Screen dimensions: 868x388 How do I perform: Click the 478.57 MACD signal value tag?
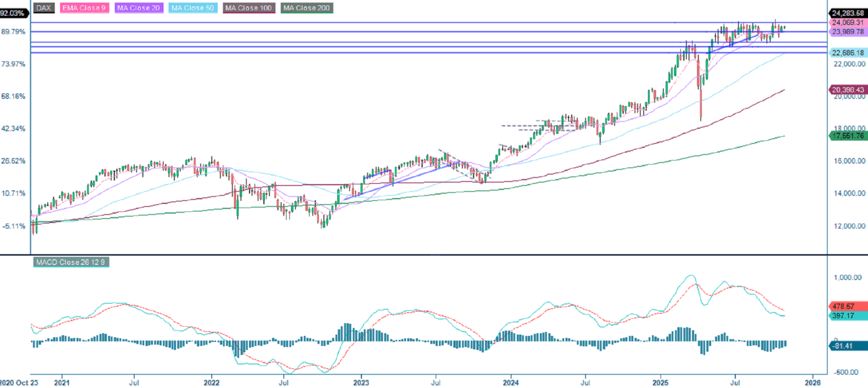pyautogui.click(x=848, y=306)
